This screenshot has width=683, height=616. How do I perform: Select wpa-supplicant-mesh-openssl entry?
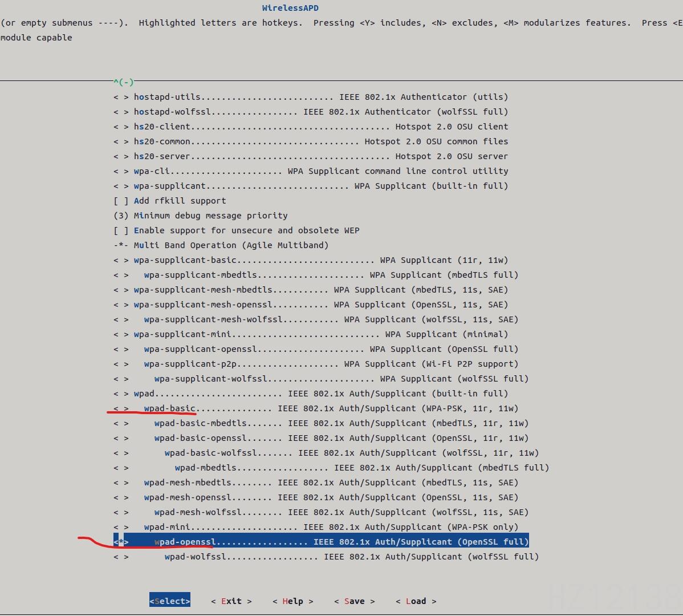[311, 304]
